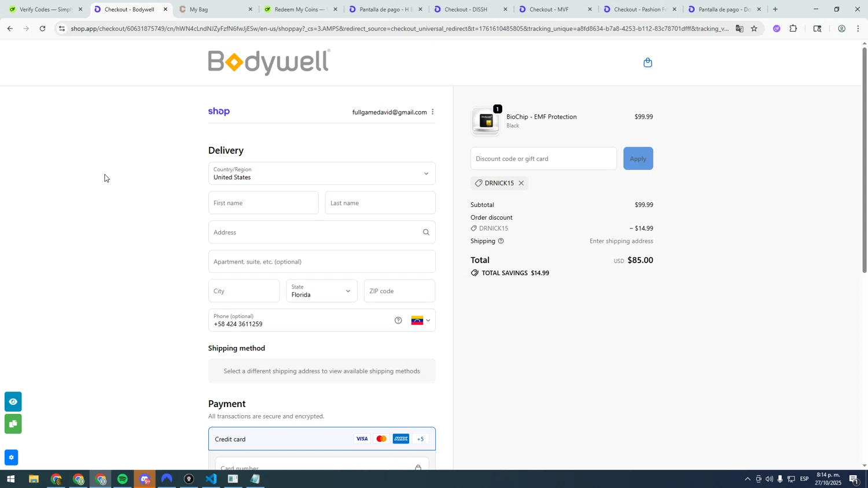Show the +5 additional card brands

tap(421, 439)
